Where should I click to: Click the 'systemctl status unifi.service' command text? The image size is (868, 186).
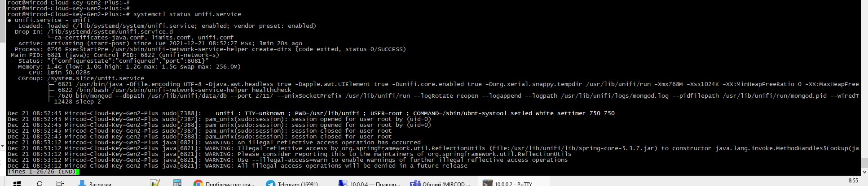187,14
